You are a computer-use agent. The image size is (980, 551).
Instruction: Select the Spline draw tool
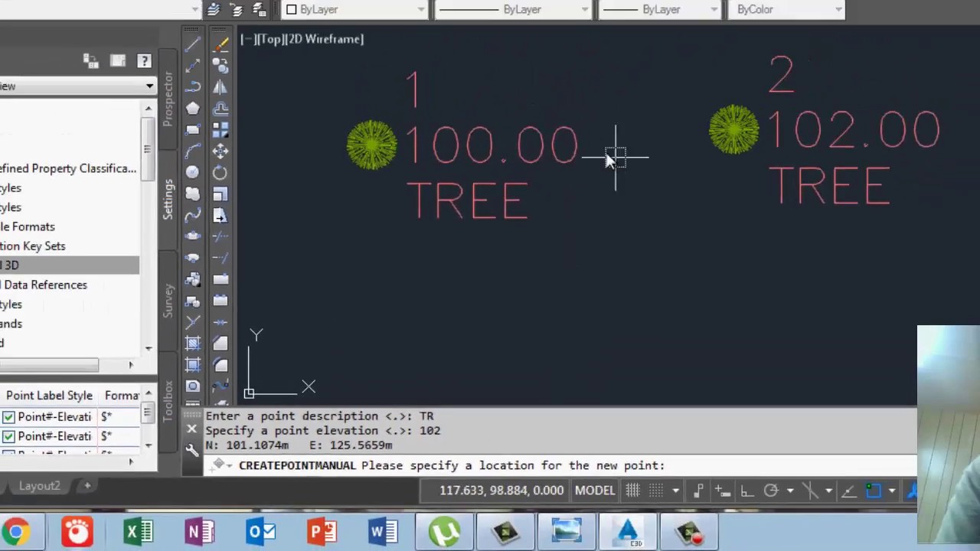point(192,216)
